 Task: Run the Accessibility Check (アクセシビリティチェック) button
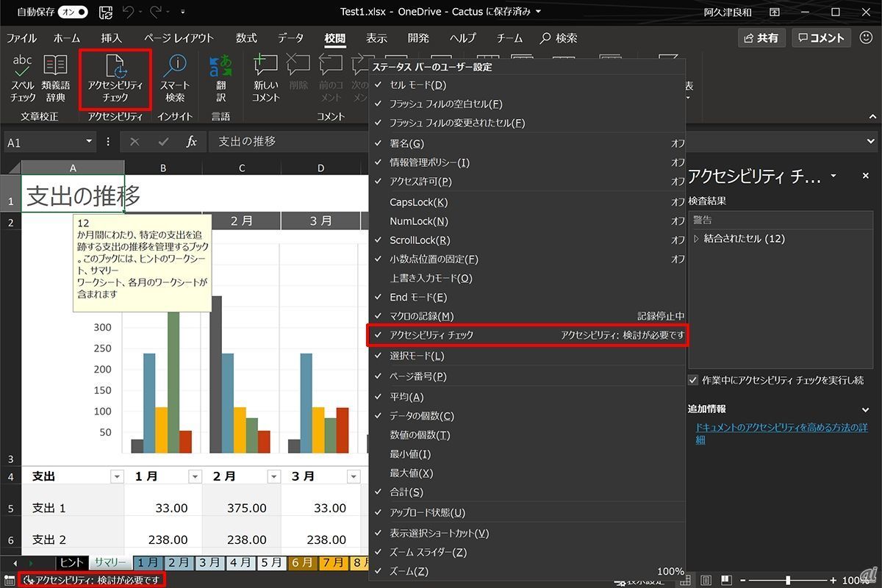click(115, 79)
